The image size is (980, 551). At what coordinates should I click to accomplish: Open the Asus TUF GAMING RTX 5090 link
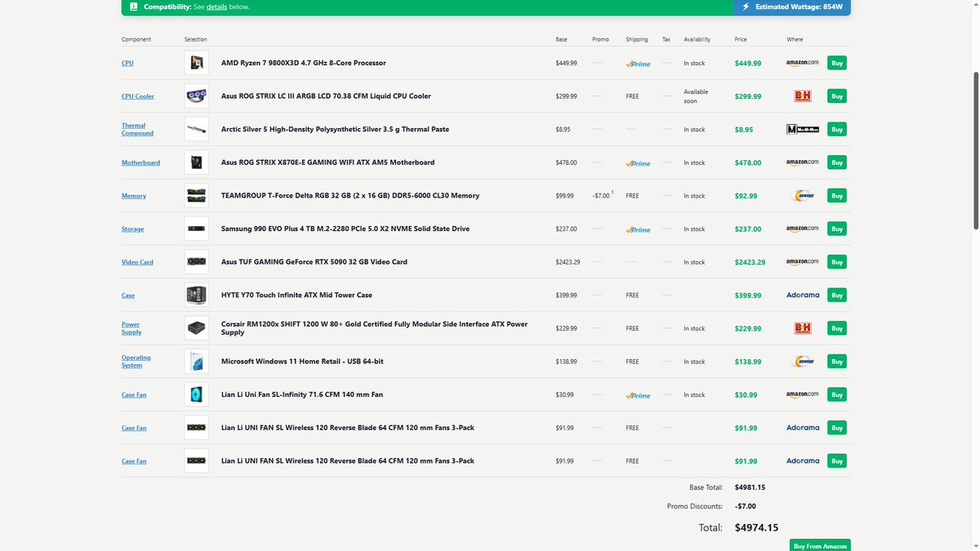click(314, 262)
